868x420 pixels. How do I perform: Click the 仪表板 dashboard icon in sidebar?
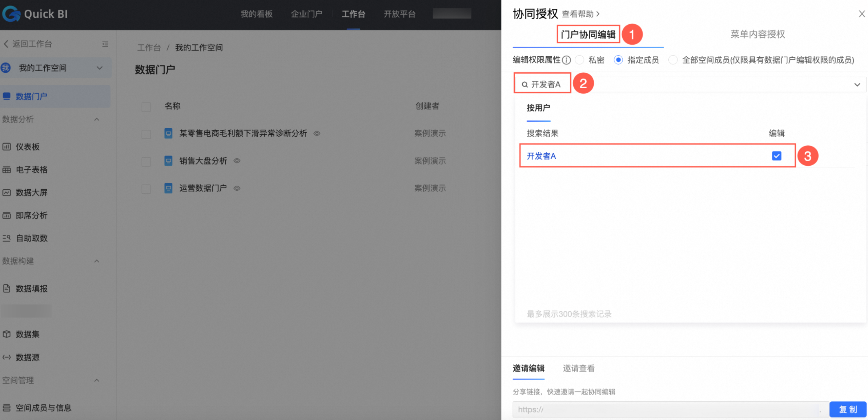tap(7, 147)
